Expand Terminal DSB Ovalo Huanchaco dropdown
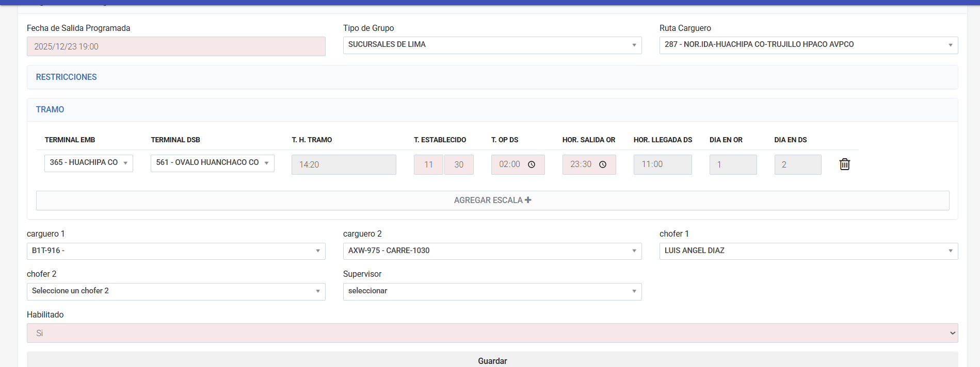980x367 pixels. point(212,163)
